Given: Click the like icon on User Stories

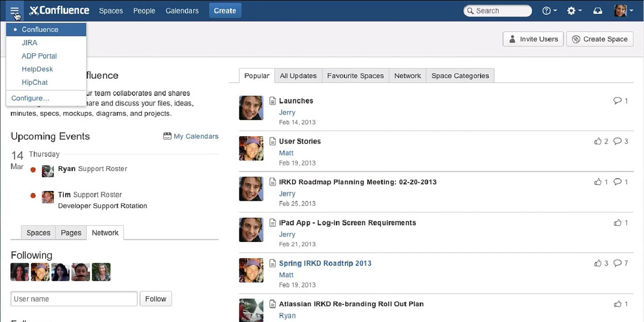Looking at the screenshot, I should (x=598, y=141).
